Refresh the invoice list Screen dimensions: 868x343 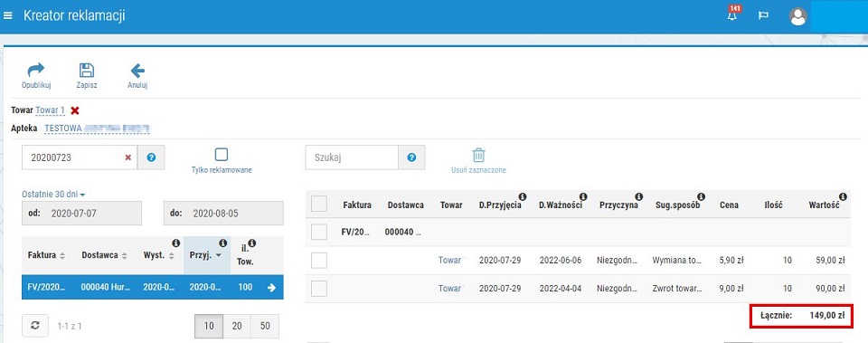[x=35, y=326]
